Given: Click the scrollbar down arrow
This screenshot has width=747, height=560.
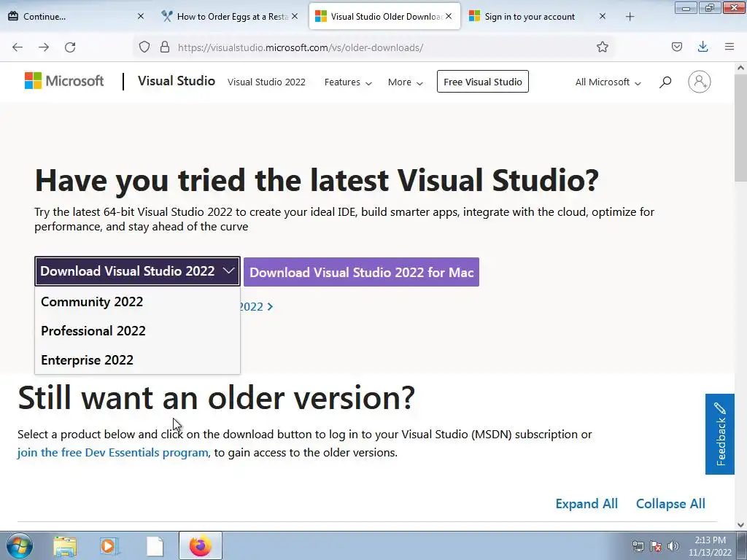Looking at the screenshot, I should pos(740,525).
